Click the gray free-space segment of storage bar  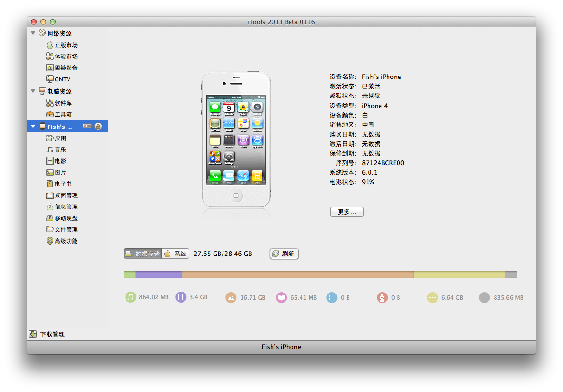tap(511, 275)
